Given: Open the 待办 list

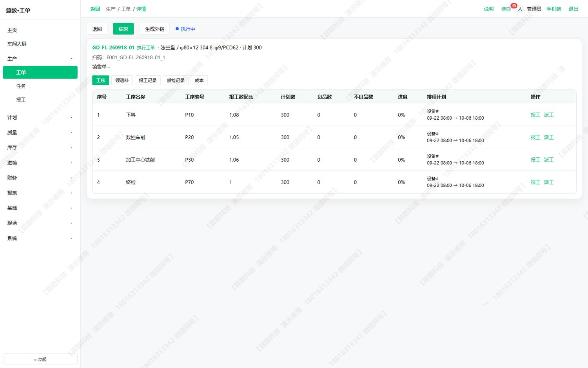Looking at the screenshot, I should click(x=506, y=9).
